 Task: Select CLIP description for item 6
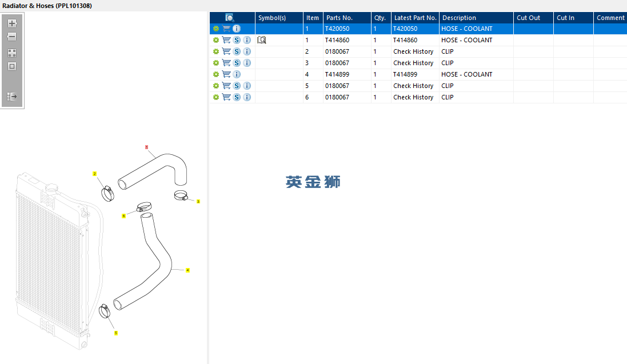point(448,97)
